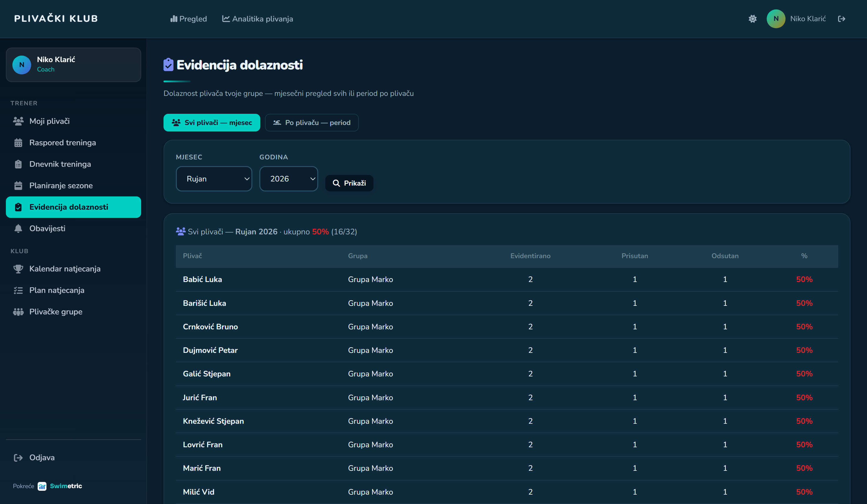Click the % column header
The height and width of the screenshot is (504, 867).
pyautogui.click(x=804, y=256)
